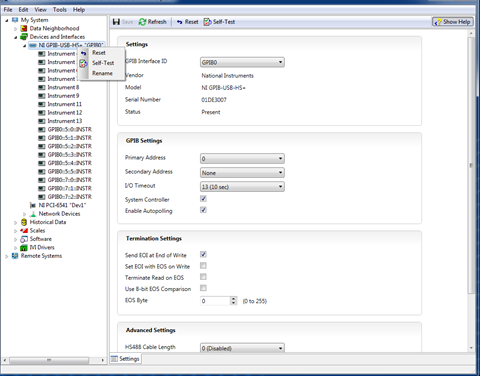Choose Self-Test in the context menu
Viewport: 480px width, 376px height.
103,63
